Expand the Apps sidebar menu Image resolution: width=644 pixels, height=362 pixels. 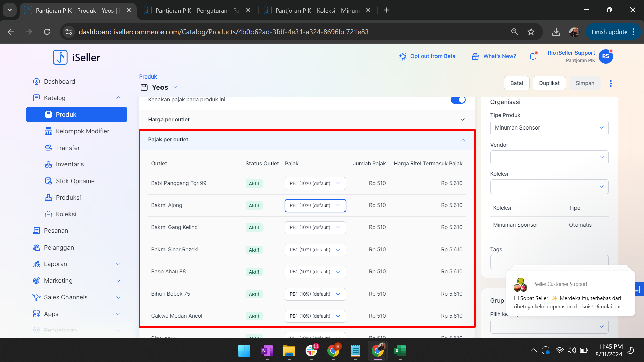(x=118, y=314)
